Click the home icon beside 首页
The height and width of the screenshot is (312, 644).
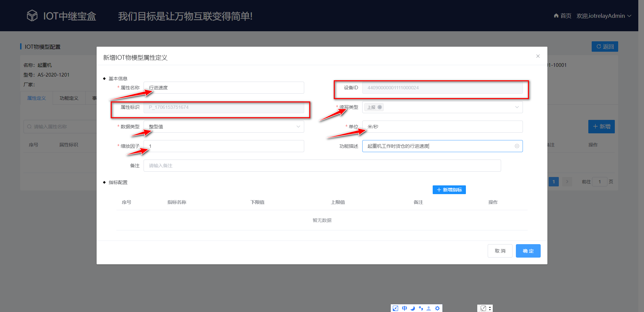click(x=555, y=15)
